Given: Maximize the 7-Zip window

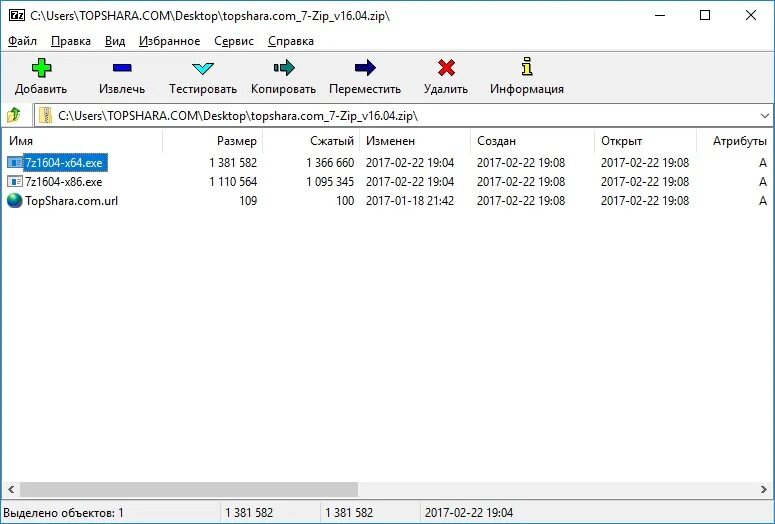Looking at the screenshot, I should 705,15.
